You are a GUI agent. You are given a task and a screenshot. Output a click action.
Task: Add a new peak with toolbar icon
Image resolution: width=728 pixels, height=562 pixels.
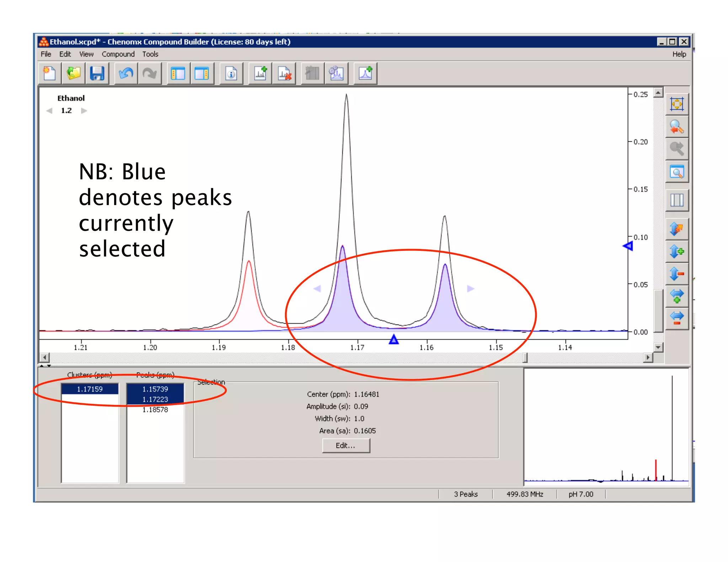pyautogui.click(x=365, y=74)
